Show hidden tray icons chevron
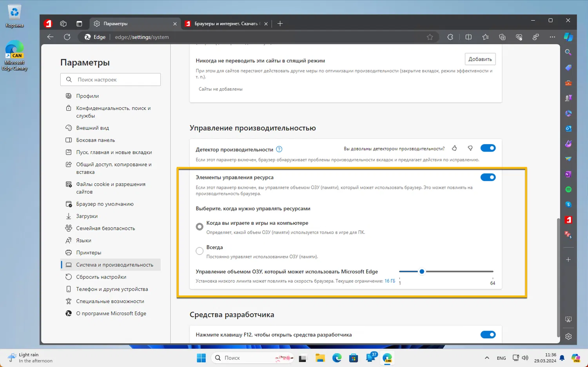Viewport: 588px width, 367px height. point(487,358)
